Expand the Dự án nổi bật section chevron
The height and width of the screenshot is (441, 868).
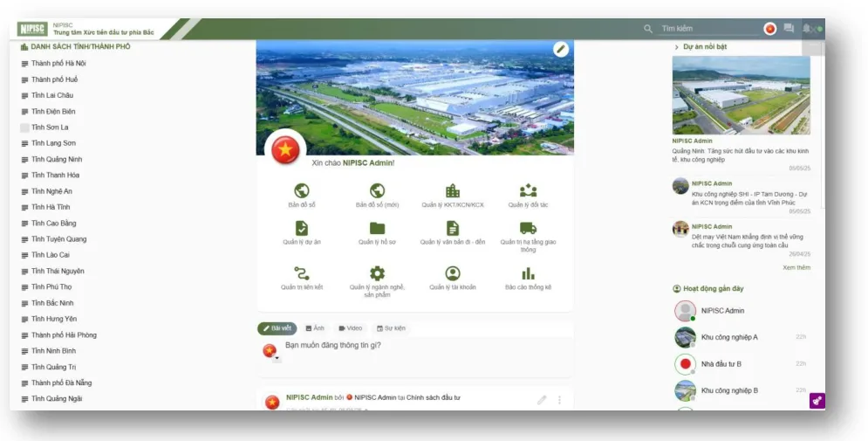click(676, 47)
